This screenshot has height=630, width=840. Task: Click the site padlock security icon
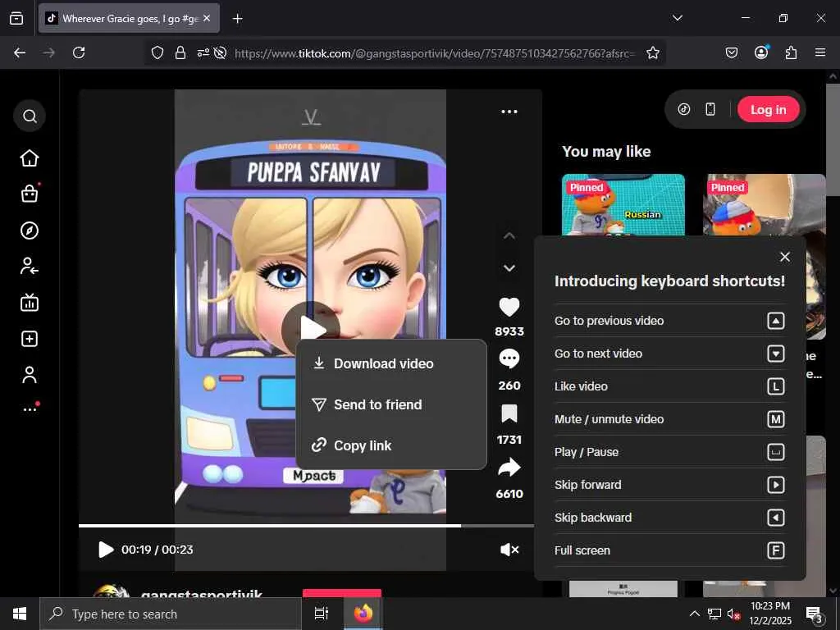[x=180, y=52]
